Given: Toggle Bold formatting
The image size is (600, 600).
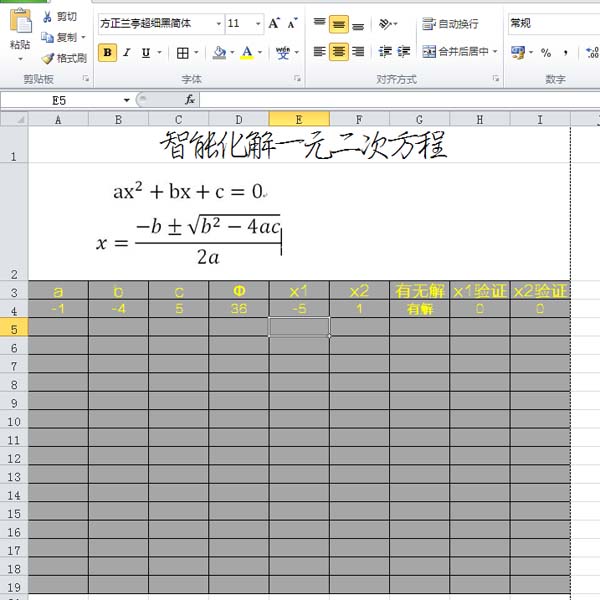Looking at the screenshot, I should click(108, 52).
